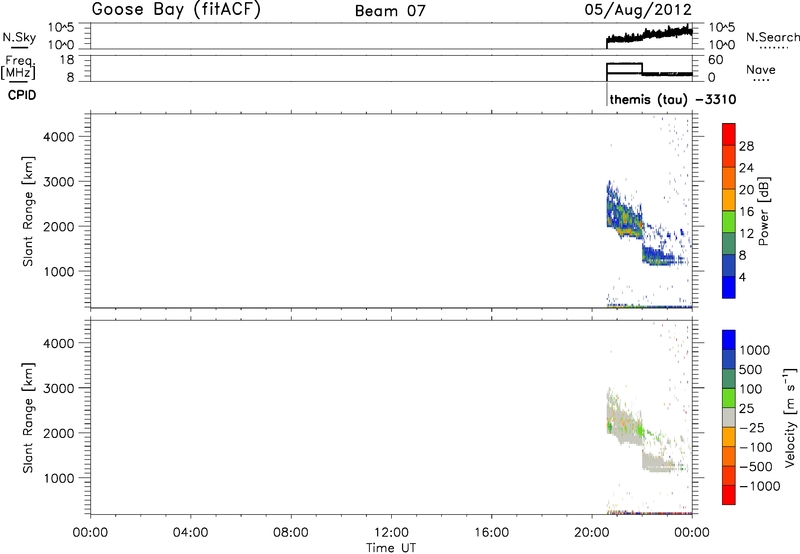The width and height of the screenshot is (800, 554).
Task: Click the 'Nave' legend label
Action: tap(761, 70)
